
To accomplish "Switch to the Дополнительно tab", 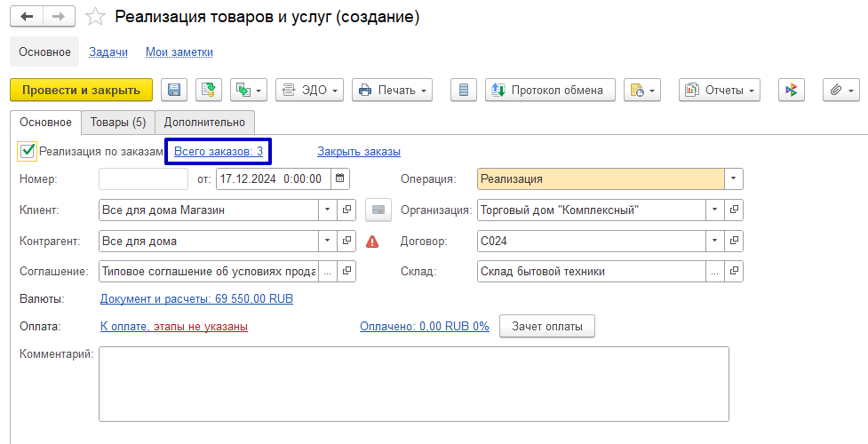I will pyautogui.click(x=205, y=122).
